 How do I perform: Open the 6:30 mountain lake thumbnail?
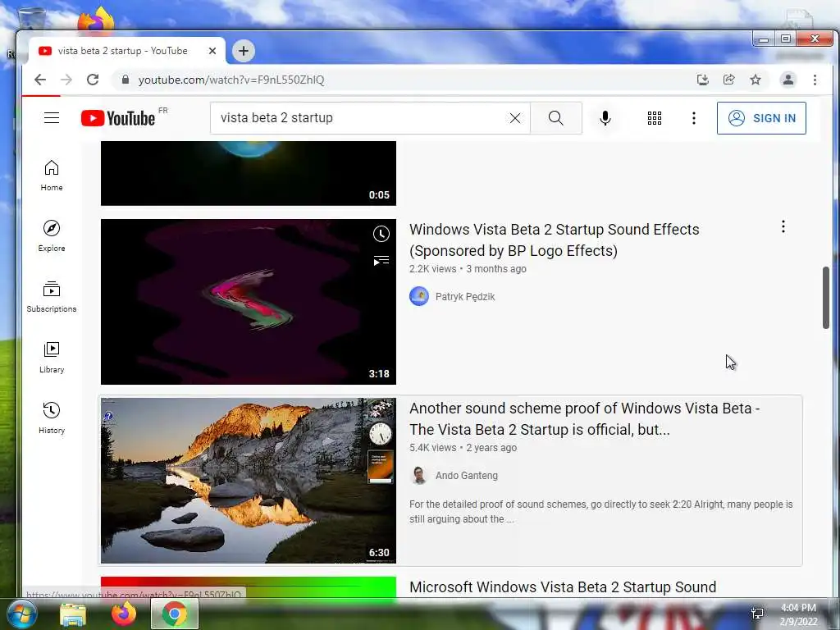[x=249, y=481]
